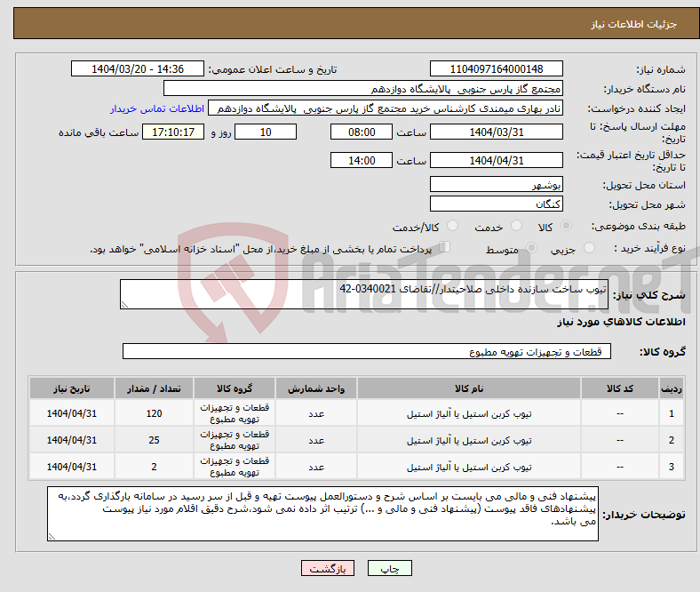Click the unit عدد in row 3

click(316, 468)
